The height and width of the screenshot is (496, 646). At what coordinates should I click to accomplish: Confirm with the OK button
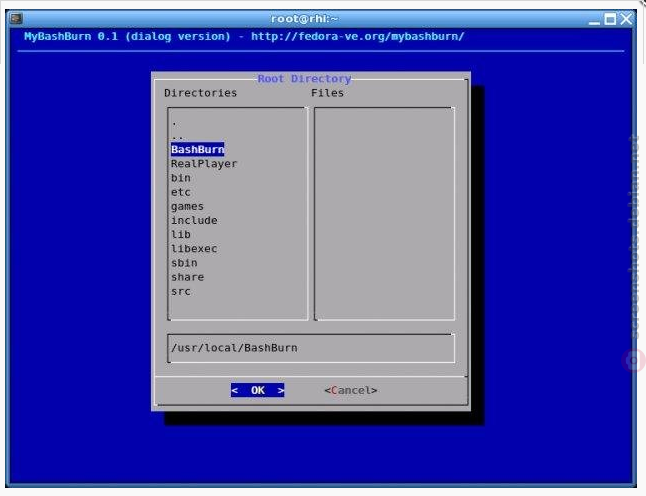[257, 390]
